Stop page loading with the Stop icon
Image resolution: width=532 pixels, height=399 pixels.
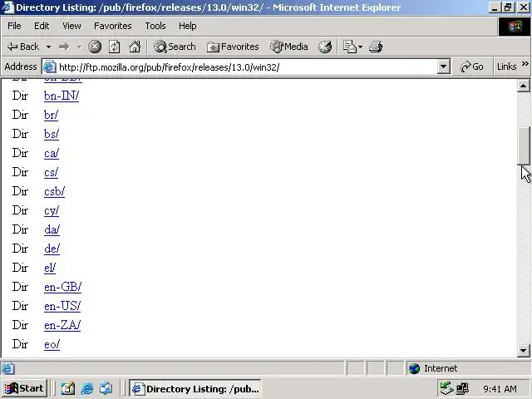point(95,47)
